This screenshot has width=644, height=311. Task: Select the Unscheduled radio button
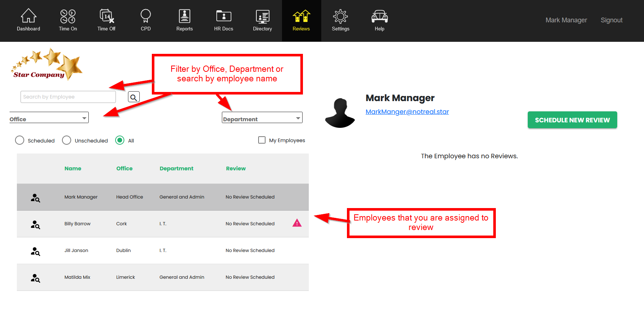tap(66, 140)
